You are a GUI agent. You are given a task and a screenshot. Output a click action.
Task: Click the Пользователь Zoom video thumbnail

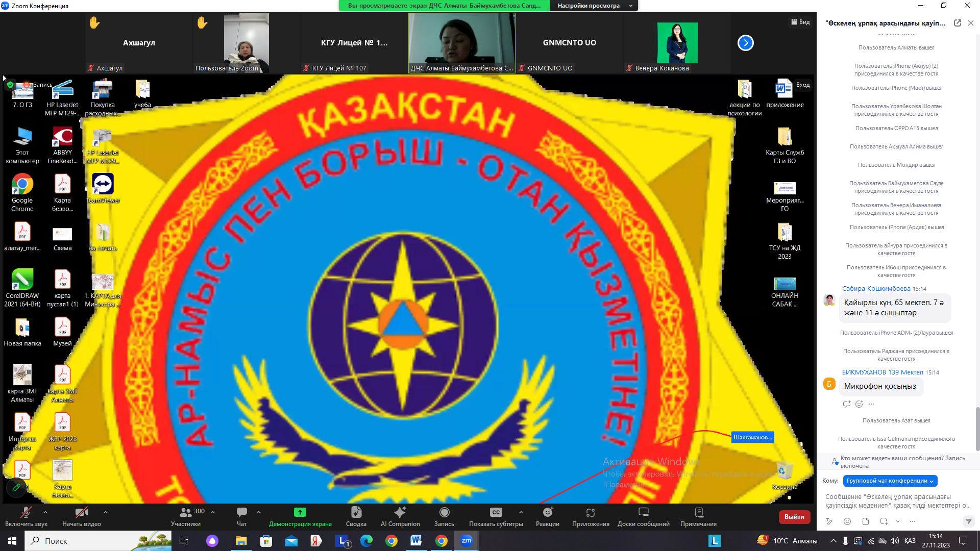tap(247, 43)
